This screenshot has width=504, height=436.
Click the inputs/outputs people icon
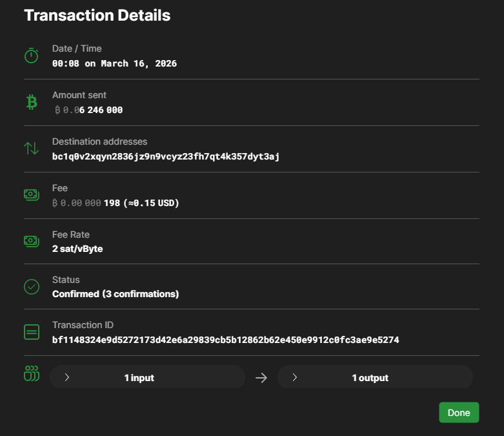pyautogui.click(x=32, y=374)
